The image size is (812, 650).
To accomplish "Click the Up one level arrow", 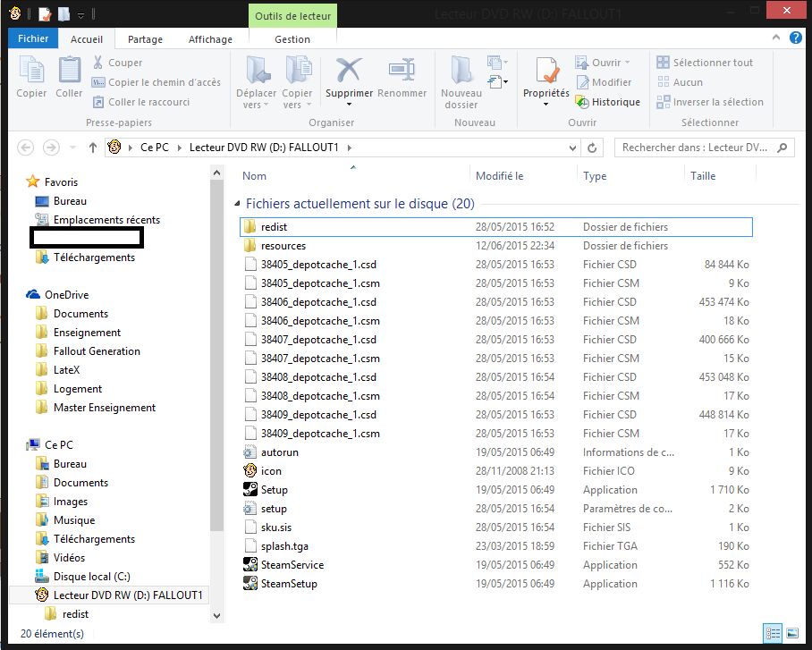I will (x=93, y=148).
